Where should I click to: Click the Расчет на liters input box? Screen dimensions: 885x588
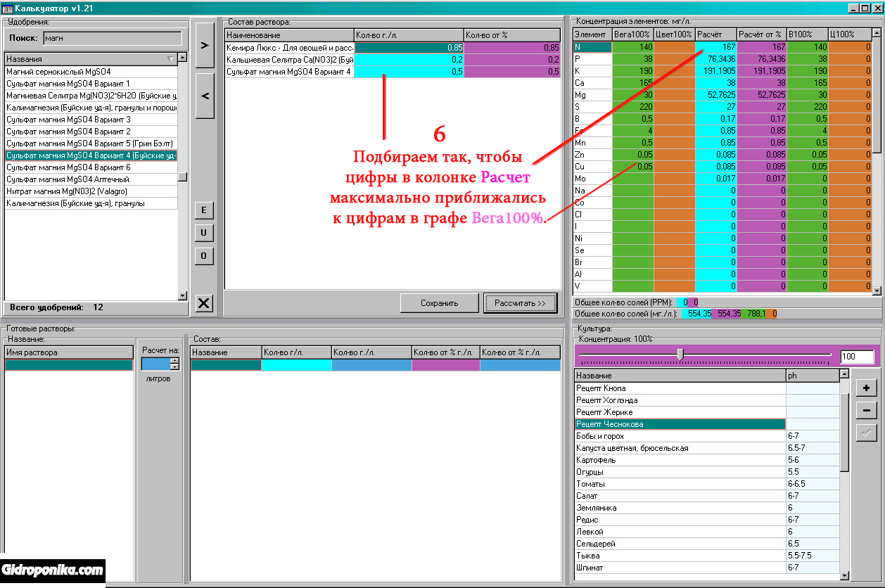156,364
